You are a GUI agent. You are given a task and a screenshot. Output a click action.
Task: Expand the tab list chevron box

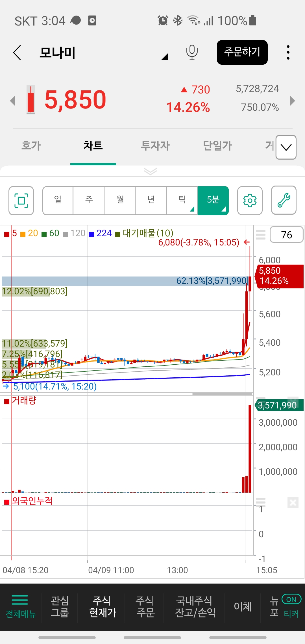tap(286, 147)
